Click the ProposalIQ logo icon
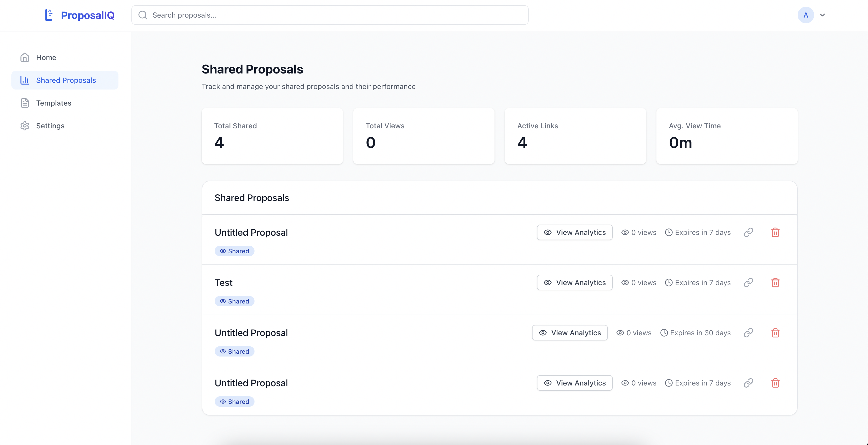The image size is (868, 445). tap(49, 15)
